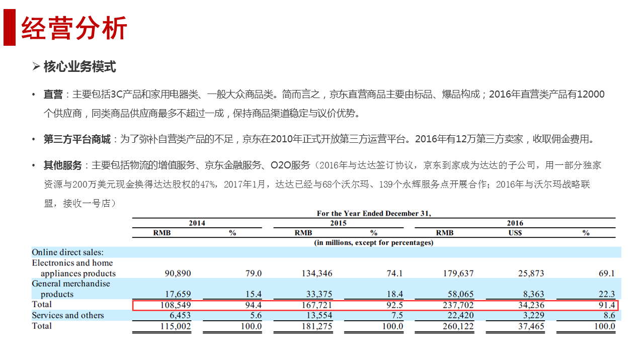Select the heading 核心业务模式
Viewport: 644px width, 362px height.
click(80, 66)
